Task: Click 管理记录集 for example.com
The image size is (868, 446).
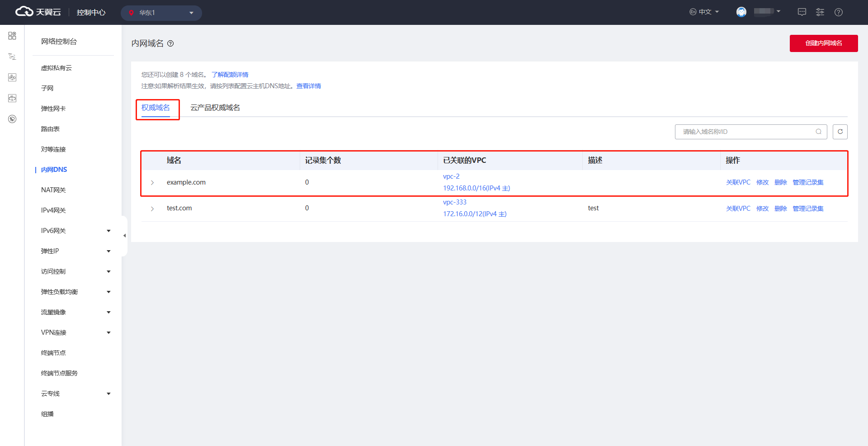Action: tap(808, 182)
